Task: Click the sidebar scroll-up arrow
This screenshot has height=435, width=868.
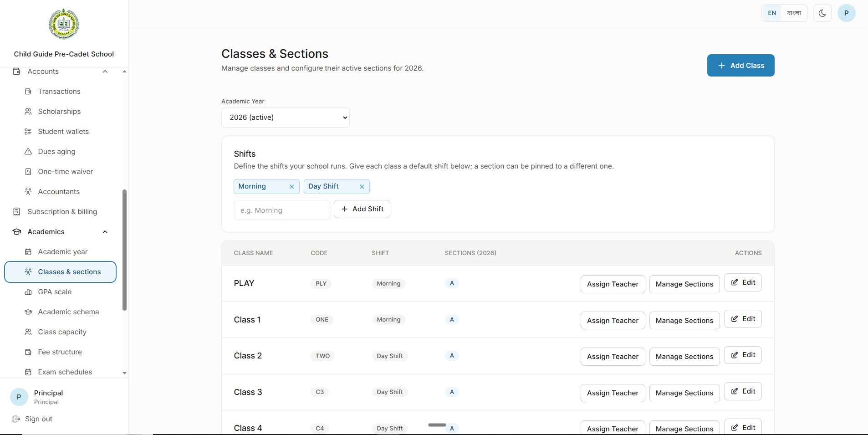Action: click(x=124, y=72)
